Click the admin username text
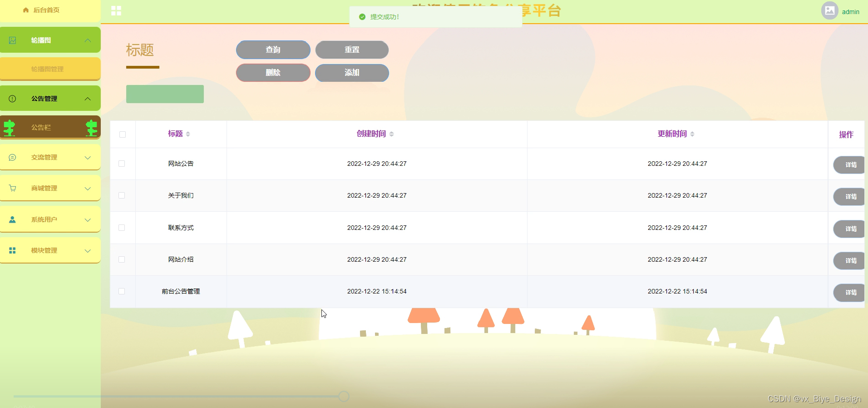Screen dimensions: 868x408 point(850,12)
